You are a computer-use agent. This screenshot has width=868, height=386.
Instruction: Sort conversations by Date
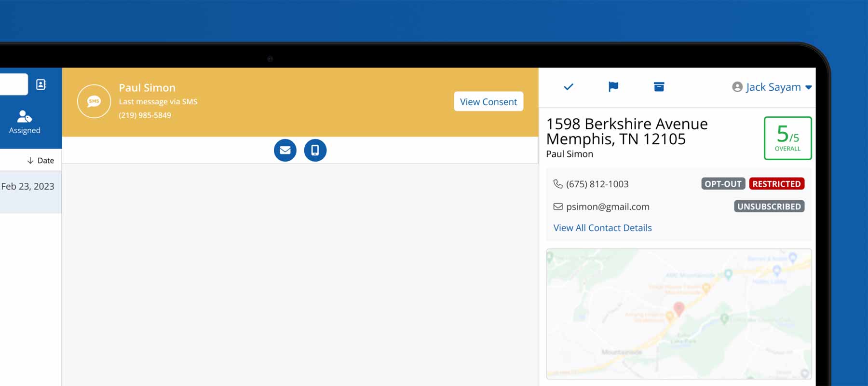coord(41,160)
